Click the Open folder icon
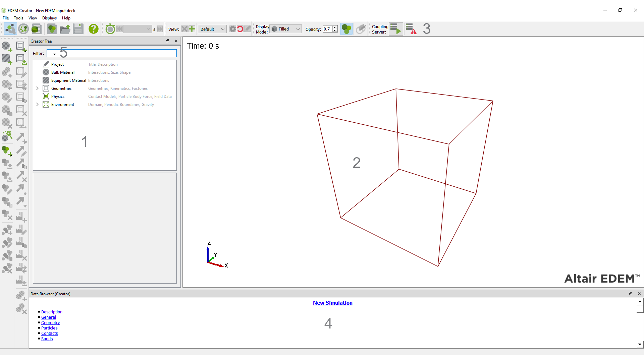 coord(65,29)
